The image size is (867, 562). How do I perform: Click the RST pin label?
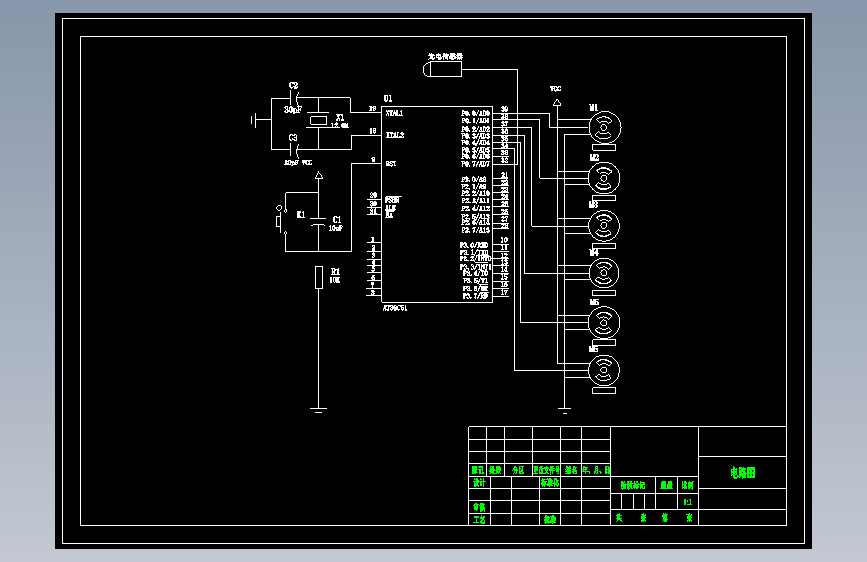click(391, 164)
